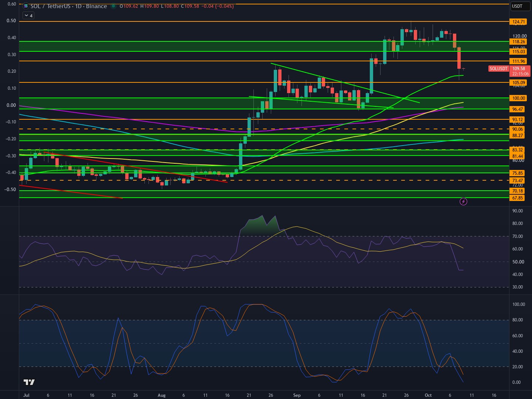Click the 70.00 label on RSI scale
Image resolution: width=532 pixels, height=399 pixels.
click(518, 236)
